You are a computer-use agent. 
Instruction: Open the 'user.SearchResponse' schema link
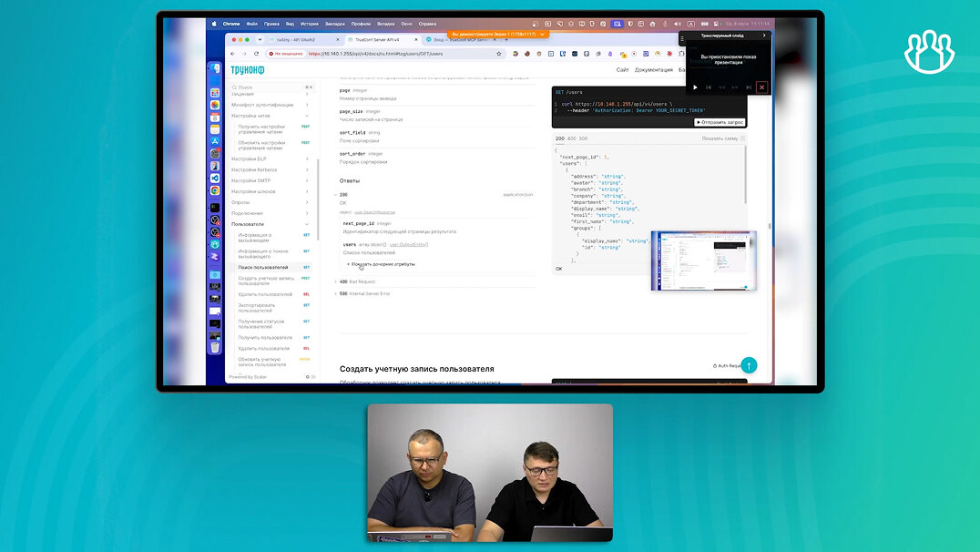coord(374,212)
